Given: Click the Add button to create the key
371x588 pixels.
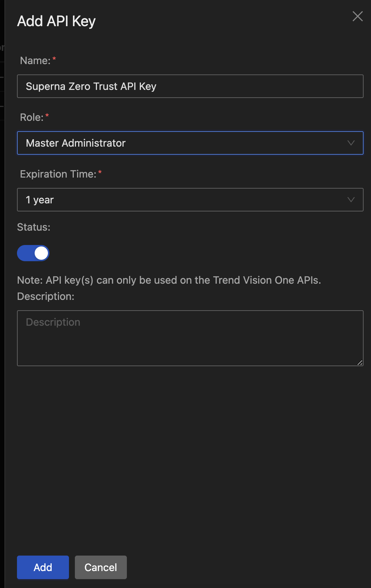Looking at the screenshot, I should click(42, 567).
